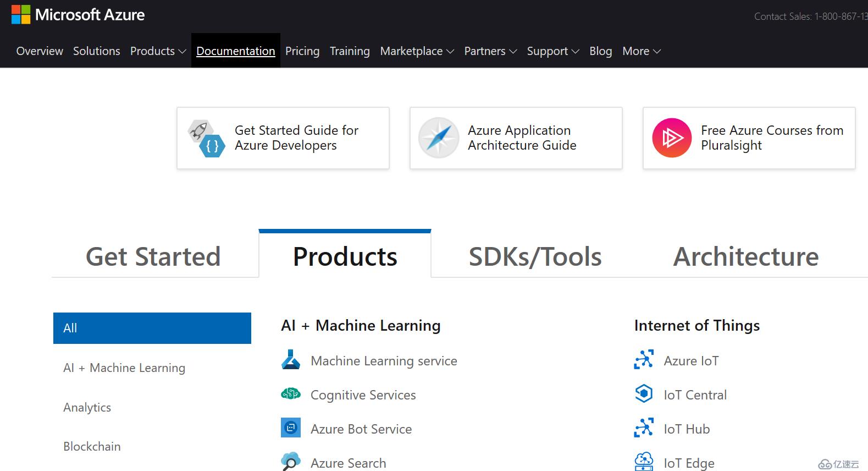Click the Azure Search cloud magnifier icon

[x=291, y=462]
